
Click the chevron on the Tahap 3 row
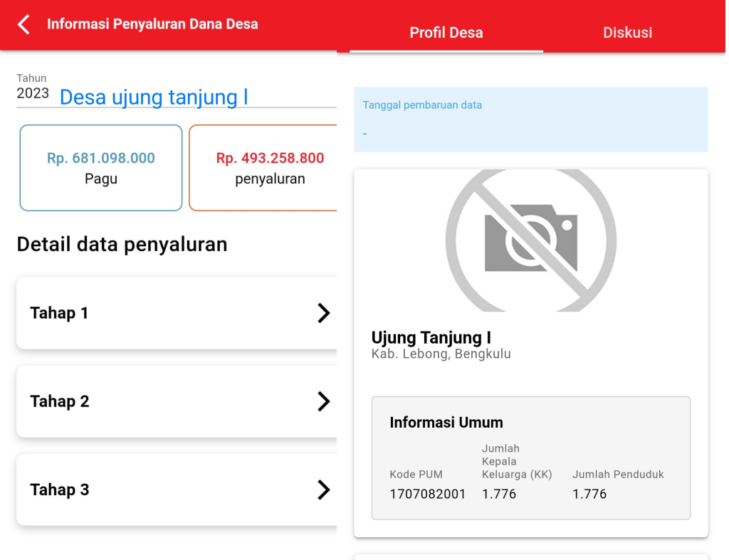click(x=323, y=490)
